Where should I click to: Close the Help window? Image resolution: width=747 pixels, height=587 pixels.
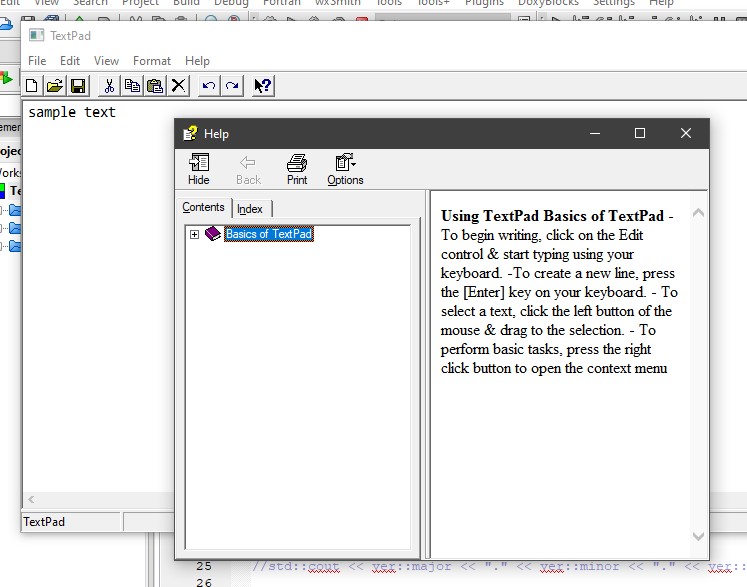[686, 133]
